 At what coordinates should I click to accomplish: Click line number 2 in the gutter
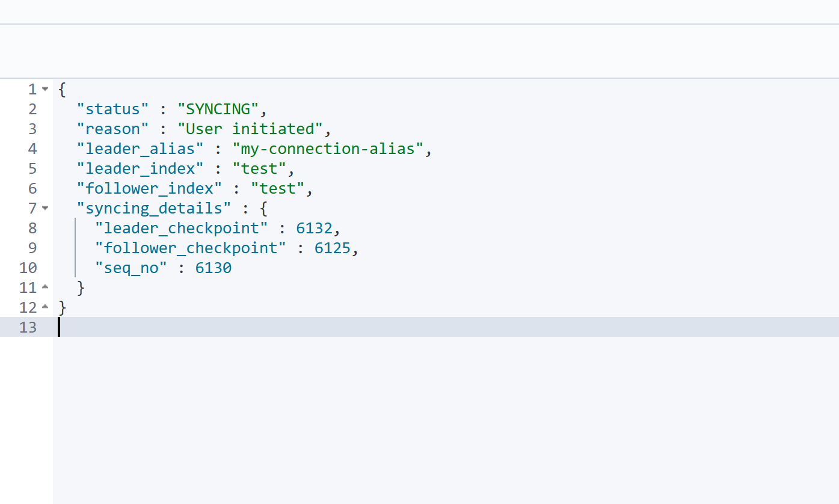coord(32,109)
